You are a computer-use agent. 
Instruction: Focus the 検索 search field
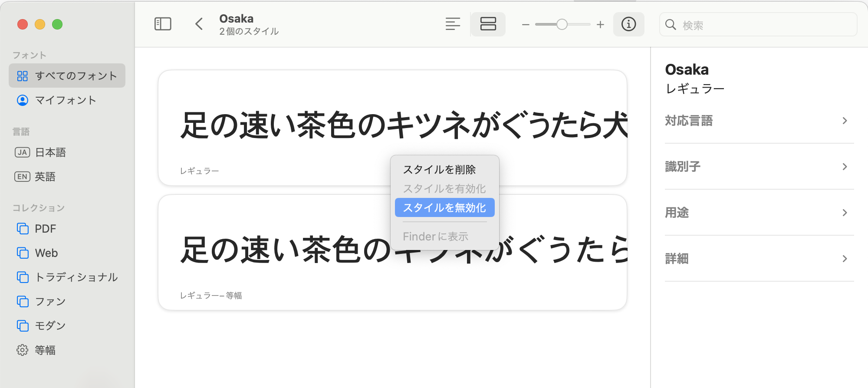pos(758,25)
